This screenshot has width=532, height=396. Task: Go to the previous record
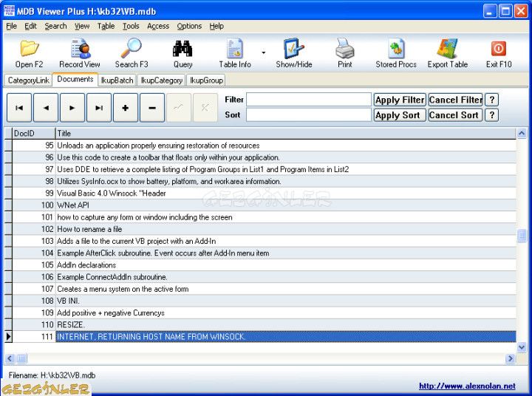[46, 108]
